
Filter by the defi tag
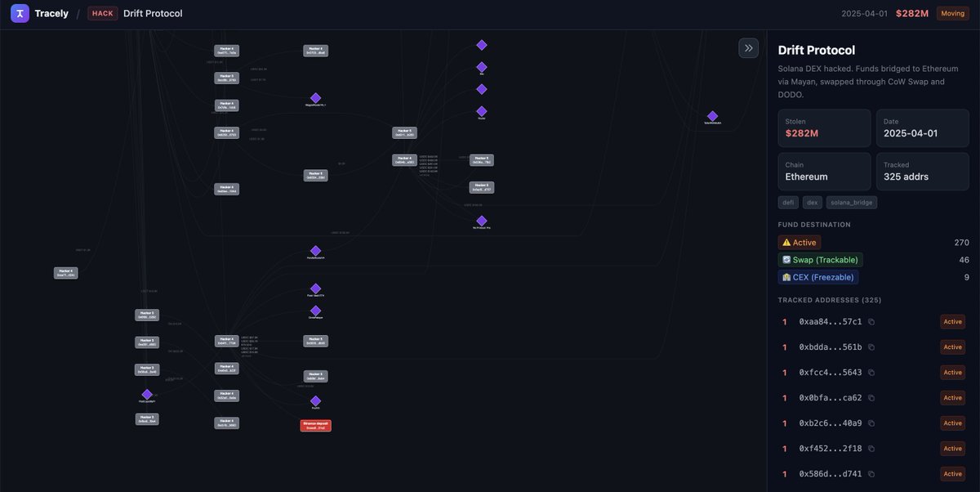click(788, 203)
